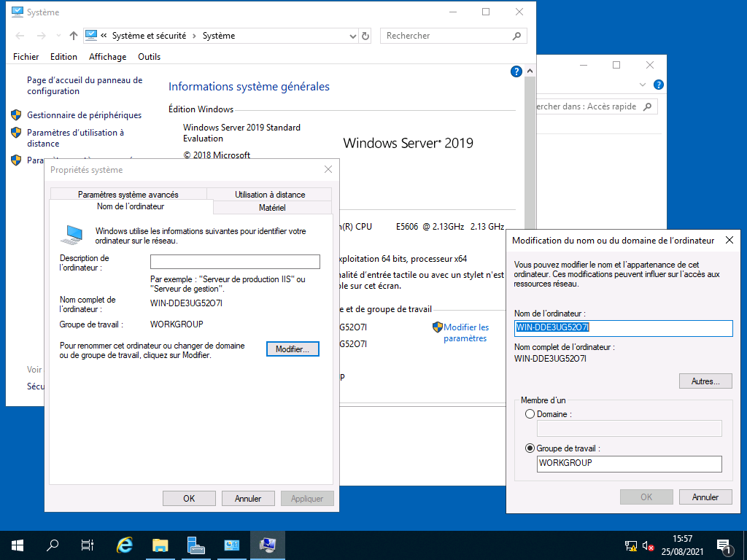
Task: Click Annuler in Propriétés système
Action: click(x=248, y=499)
